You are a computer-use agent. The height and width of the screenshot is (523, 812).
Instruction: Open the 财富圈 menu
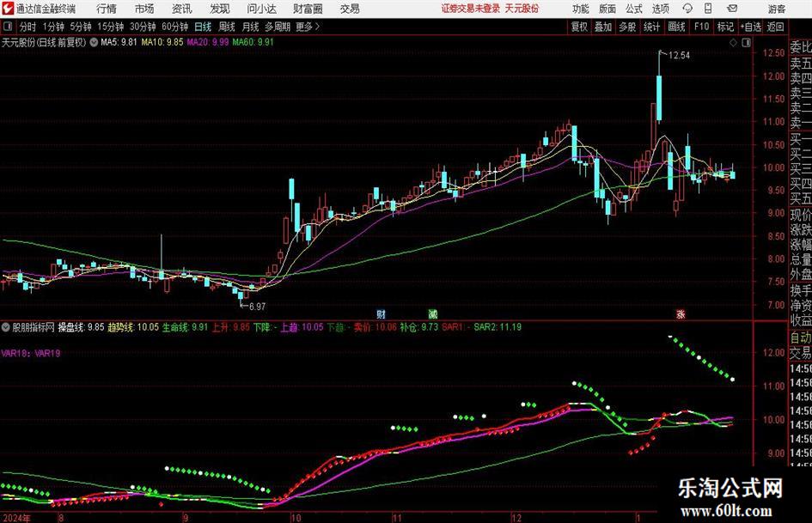308,9
